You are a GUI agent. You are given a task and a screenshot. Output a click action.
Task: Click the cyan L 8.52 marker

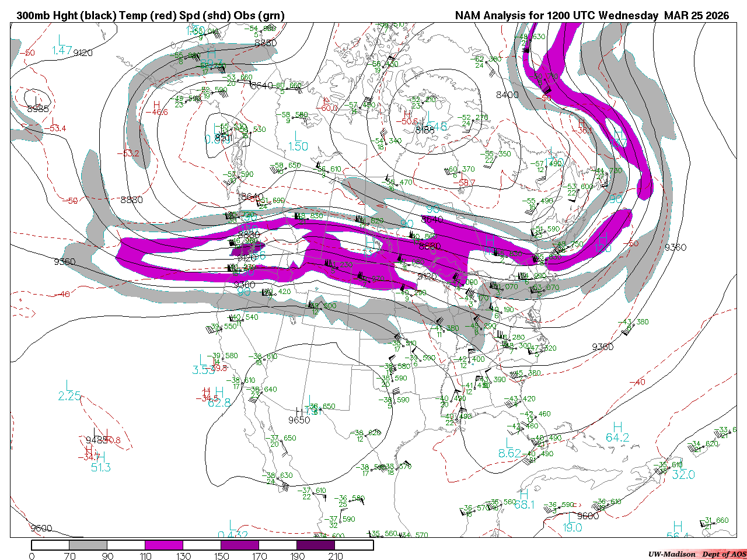[509, 448]
